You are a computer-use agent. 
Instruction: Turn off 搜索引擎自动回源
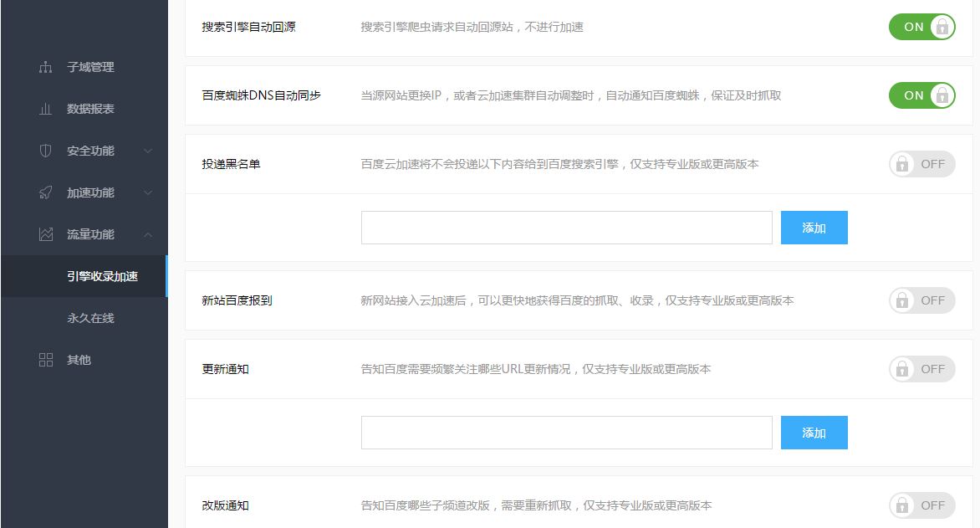921,27
